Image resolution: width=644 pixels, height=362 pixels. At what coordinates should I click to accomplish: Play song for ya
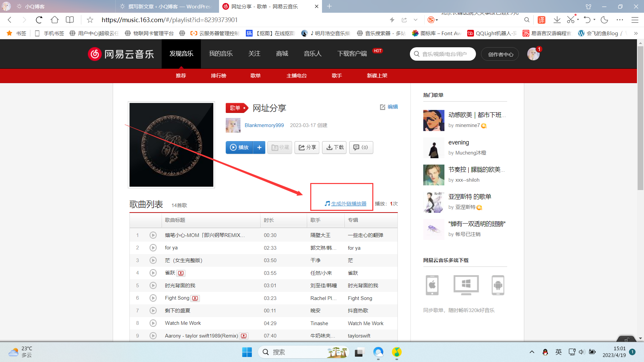pyautogui.click(x=153, y=248)
